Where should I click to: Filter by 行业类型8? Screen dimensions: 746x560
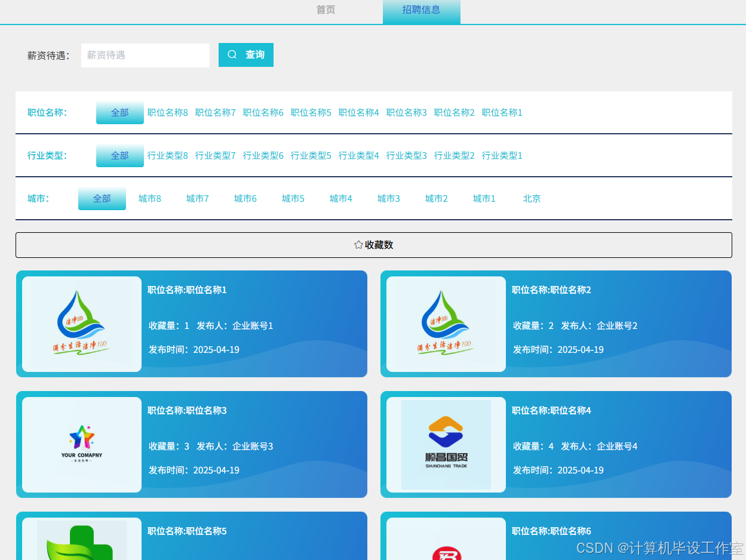coord(168,155)
